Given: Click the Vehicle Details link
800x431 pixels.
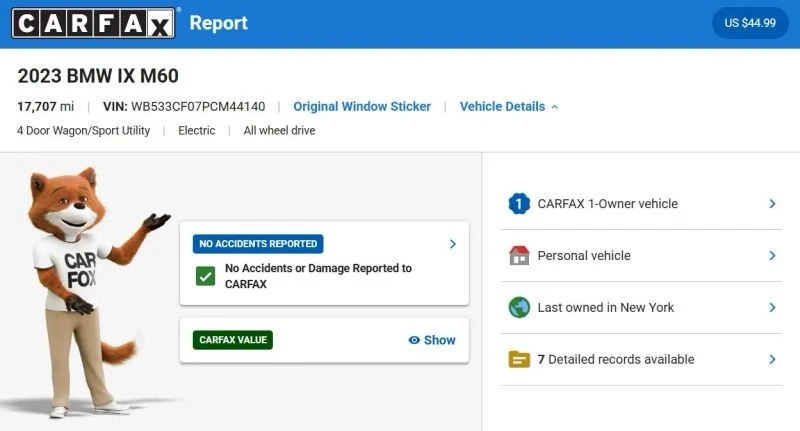Looking at the screenshot, I should pos(502,107).
